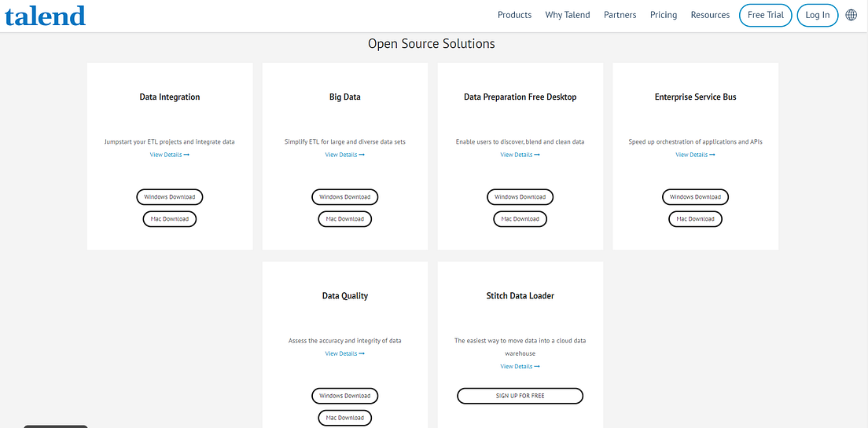Download Enterprise Service Bus for Windows
The image size is (868, 428).
tap(695, 197)
